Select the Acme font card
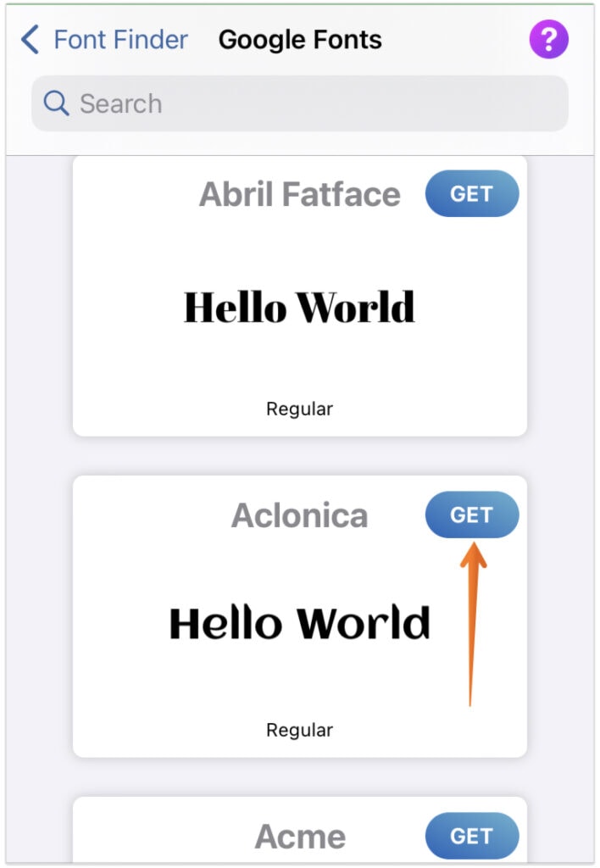 [300, 835]
